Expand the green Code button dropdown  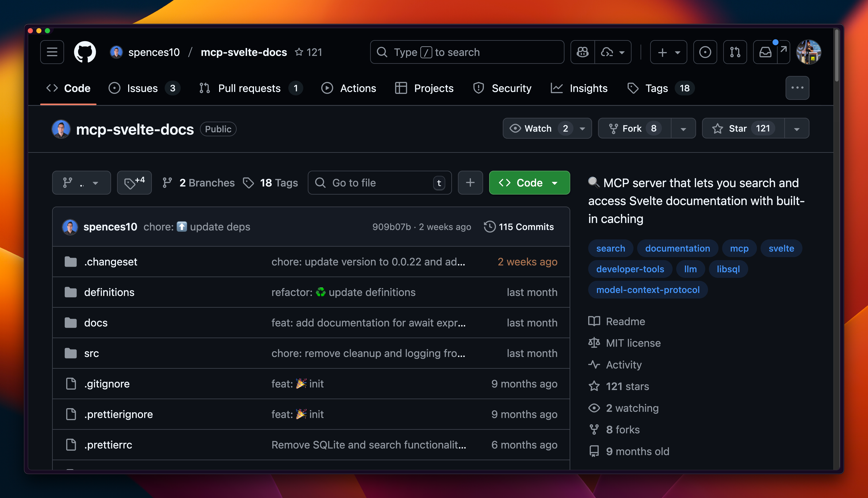tap(554, 183)
